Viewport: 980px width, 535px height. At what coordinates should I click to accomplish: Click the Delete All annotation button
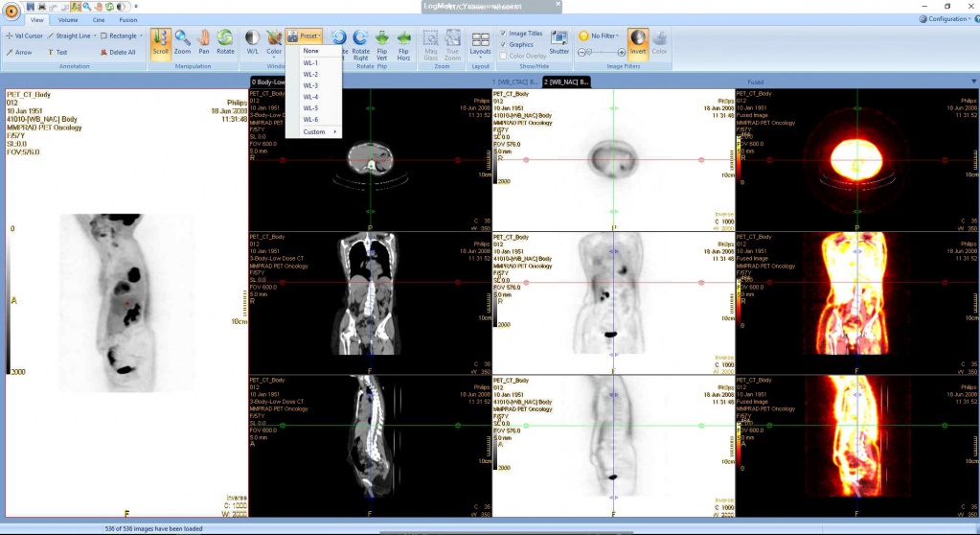pyautogui.click(x=119, y=52)
